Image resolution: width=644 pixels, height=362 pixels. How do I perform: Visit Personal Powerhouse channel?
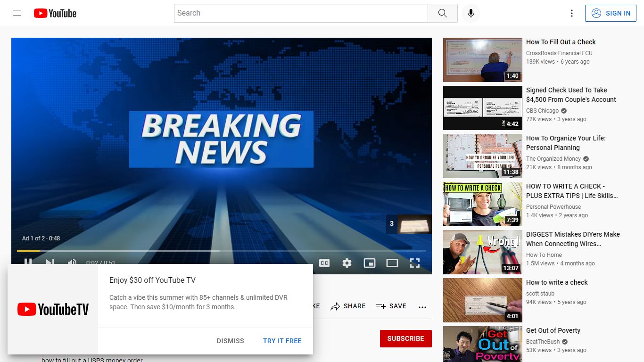[553, 207]
